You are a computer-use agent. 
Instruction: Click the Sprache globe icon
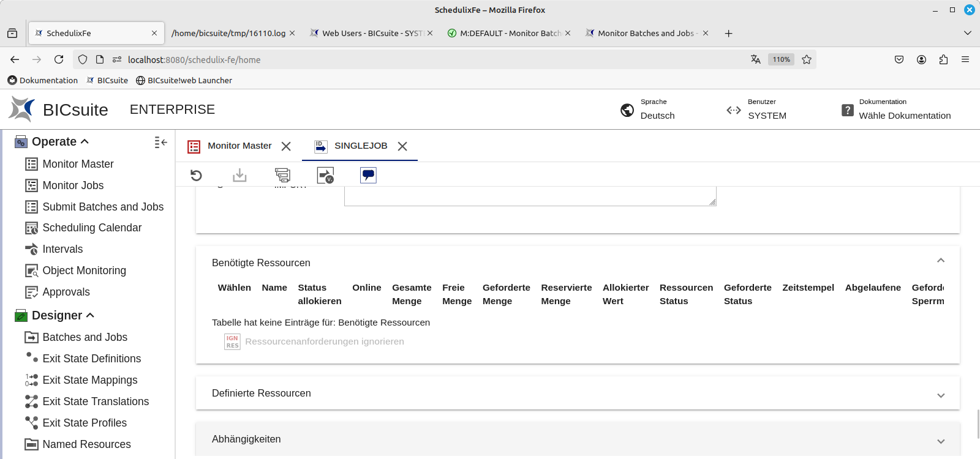pos(627,110)
